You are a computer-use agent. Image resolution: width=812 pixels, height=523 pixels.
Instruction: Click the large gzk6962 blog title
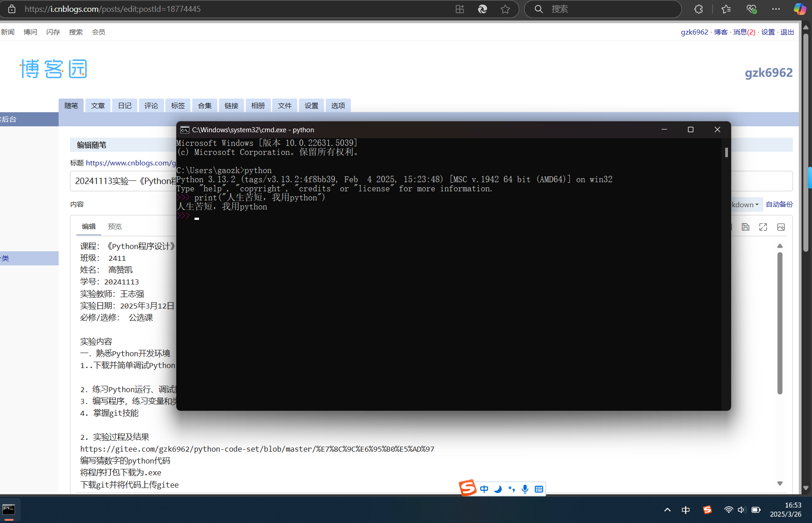point(769,73)
